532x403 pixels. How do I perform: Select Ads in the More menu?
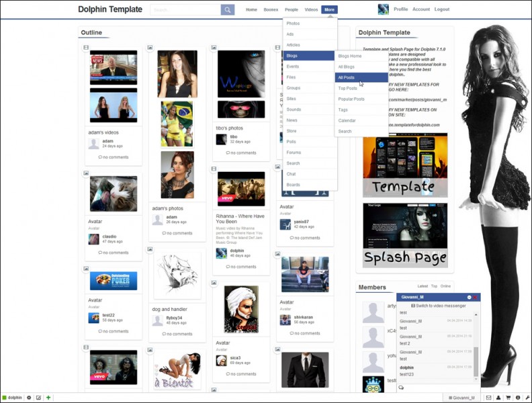pos(310,34)
